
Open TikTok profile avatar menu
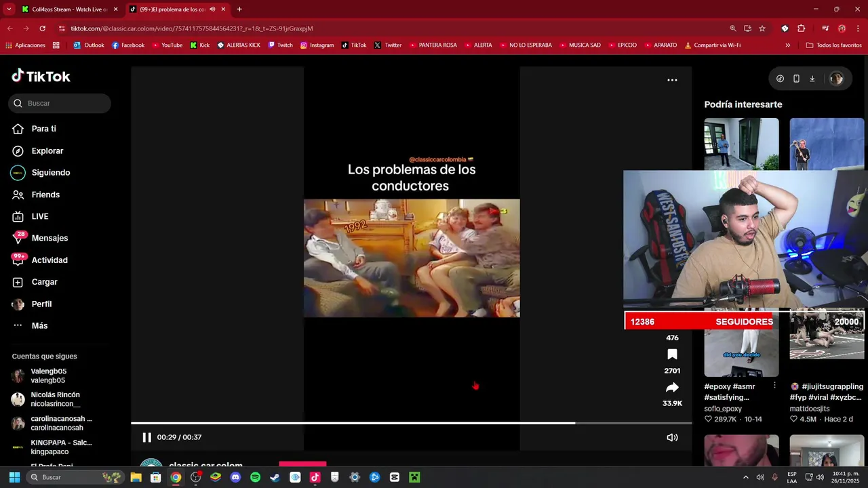click(836, 79)
